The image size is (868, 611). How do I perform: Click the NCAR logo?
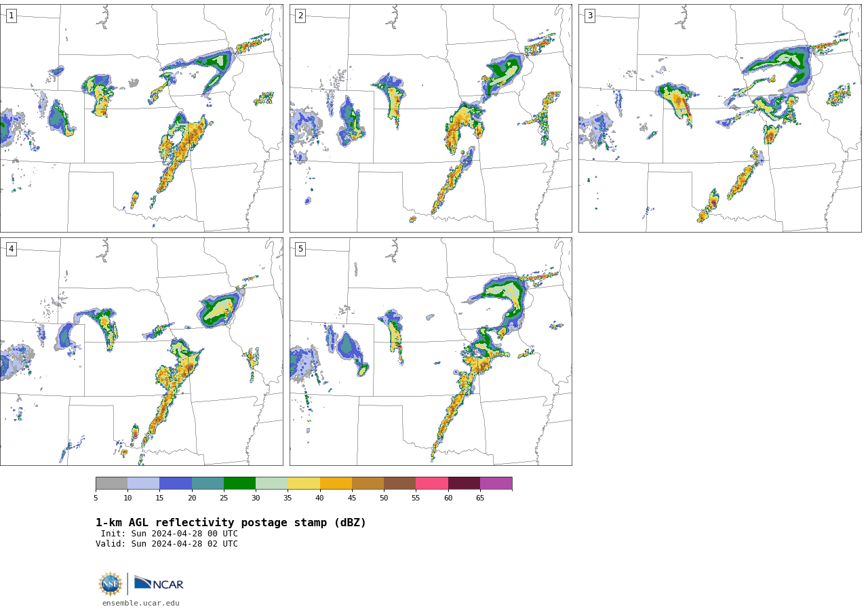[159, 583]
